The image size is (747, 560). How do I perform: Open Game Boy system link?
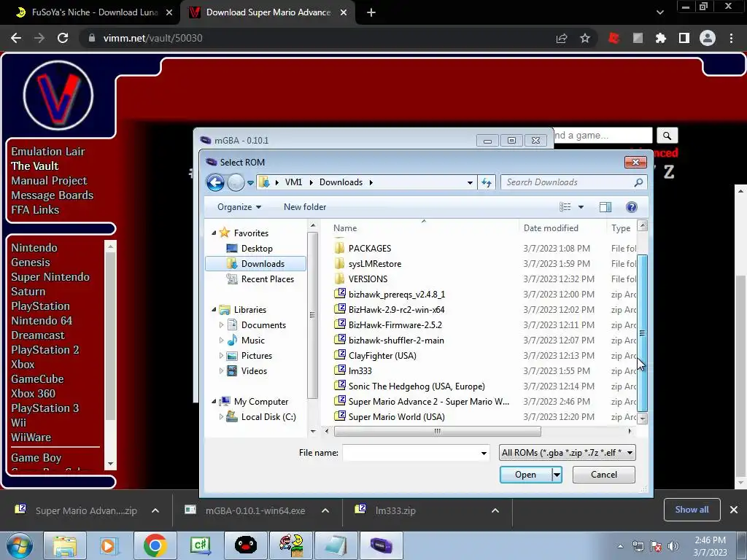pos(36,458)
